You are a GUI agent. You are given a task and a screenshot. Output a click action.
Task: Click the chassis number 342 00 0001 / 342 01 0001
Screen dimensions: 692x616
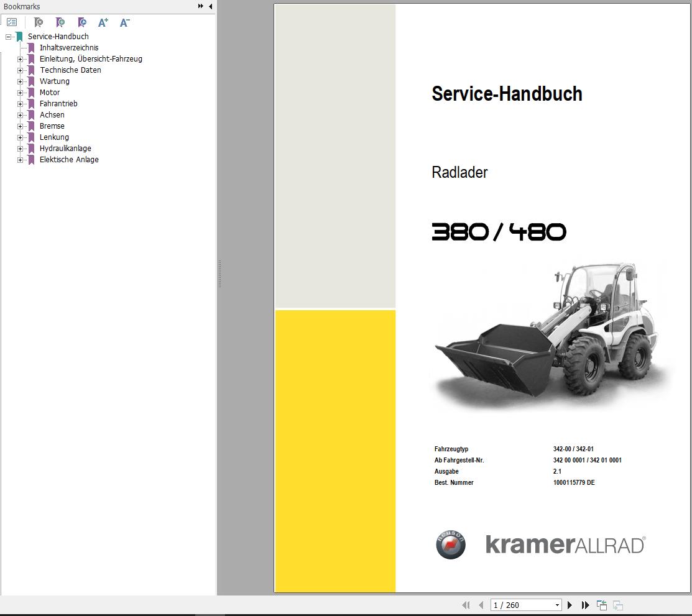[587, 460]
